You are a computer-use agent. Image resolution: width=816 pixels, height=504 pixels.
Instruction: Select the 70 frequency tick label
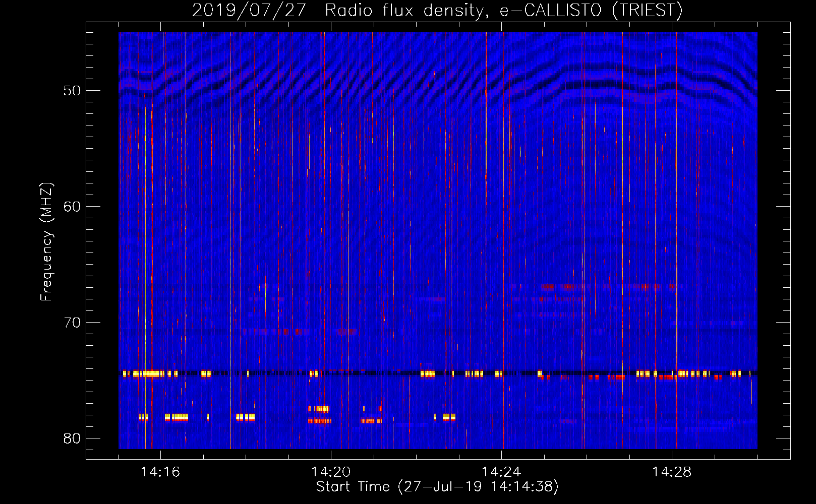[x=73, y=323]
